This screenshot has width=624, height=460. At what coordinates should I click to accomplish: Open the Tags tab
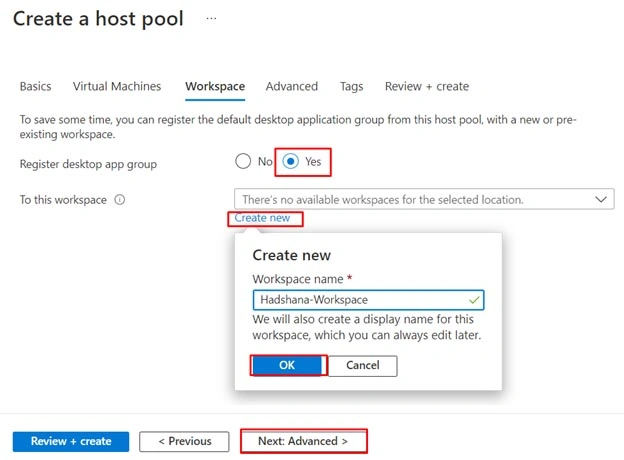pos(351,86)
